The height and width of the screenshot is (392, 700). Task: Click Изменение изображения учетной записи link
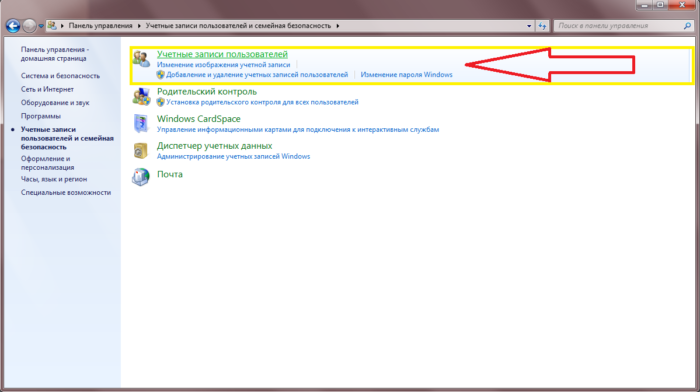[223, 65]
